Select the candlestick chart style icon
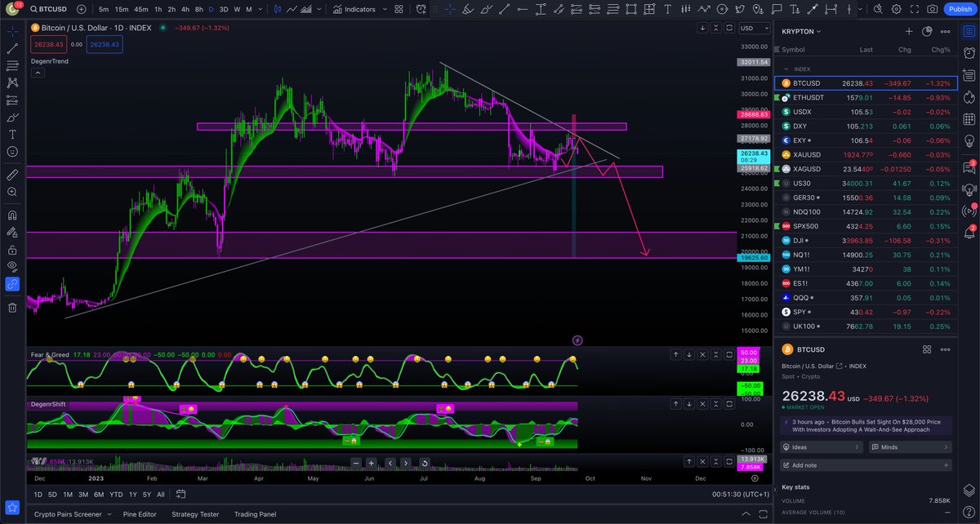The height and width of the screenshot is (524, 980). [x=278, y=9]
